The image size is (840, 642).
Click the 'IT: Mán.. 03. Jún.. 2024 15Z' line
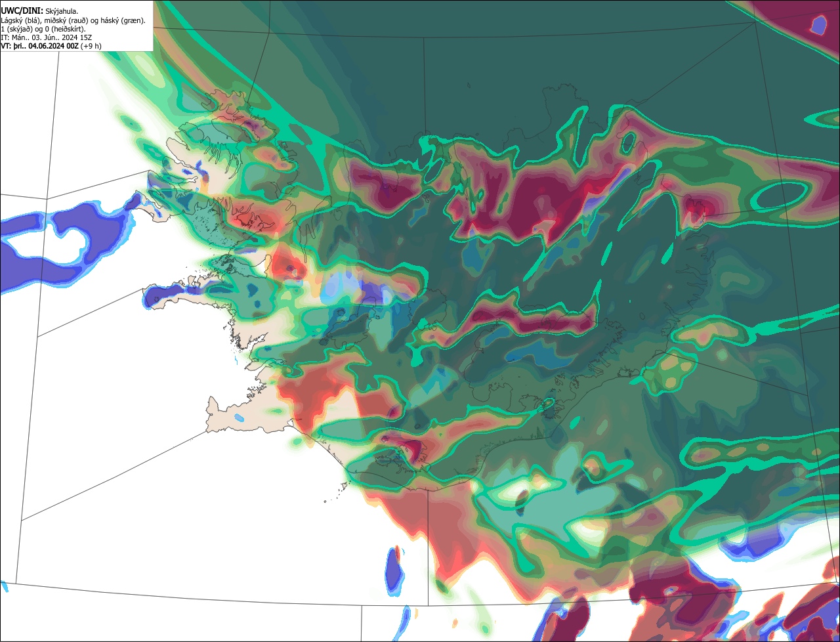click(x=47, y=37)
